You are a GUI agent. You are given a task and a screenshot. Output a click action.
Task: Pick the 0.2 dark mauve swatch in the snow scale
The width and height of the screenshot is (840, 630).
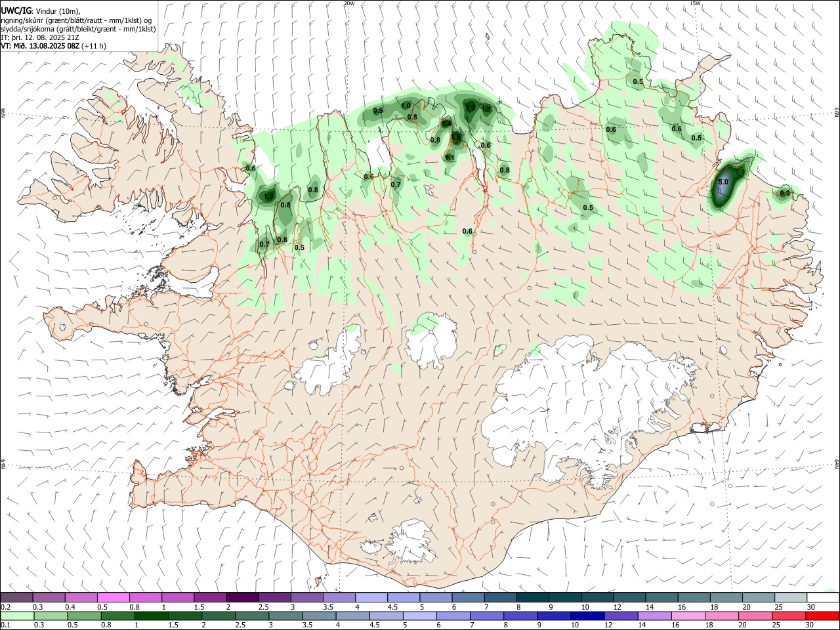pyautogui.click(x=16, y=597)
